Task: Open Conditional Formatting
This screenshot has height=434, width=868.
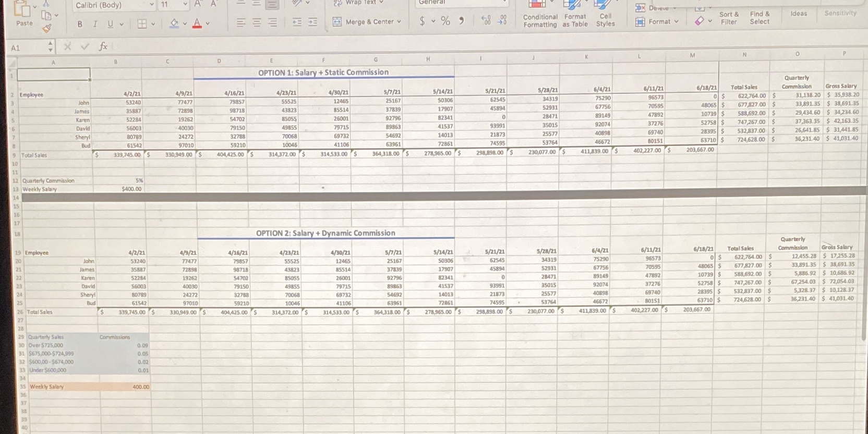Action: (x=540, y=14)
